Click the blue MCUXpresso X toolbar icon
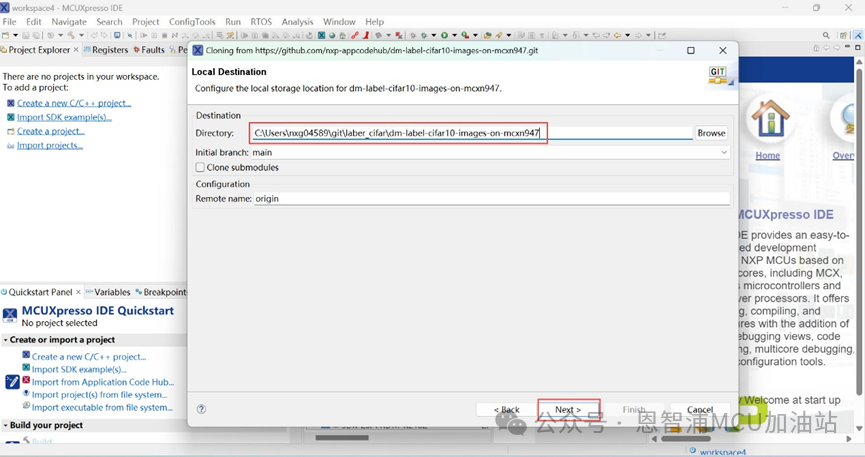 pos(321,35)
